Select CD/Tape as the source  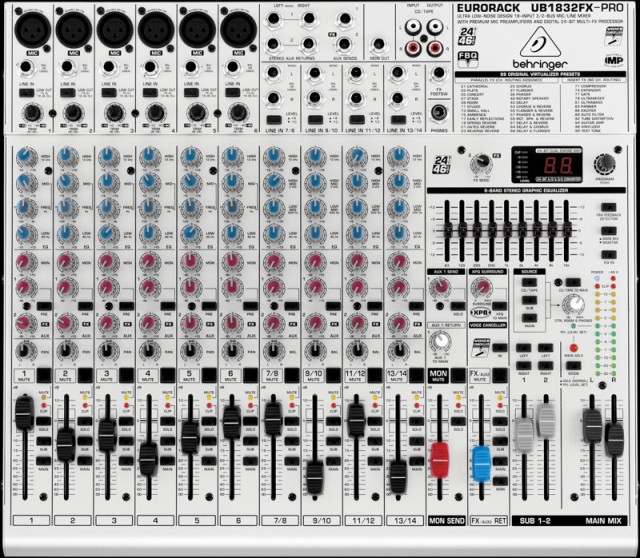[530, 282]
